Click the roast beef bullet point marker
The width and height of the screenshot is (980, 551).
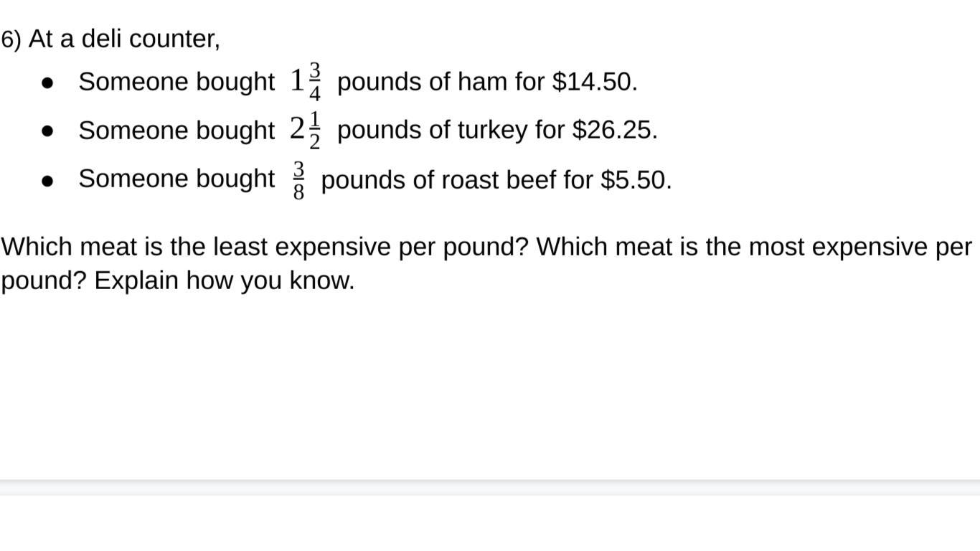point(48,181)
